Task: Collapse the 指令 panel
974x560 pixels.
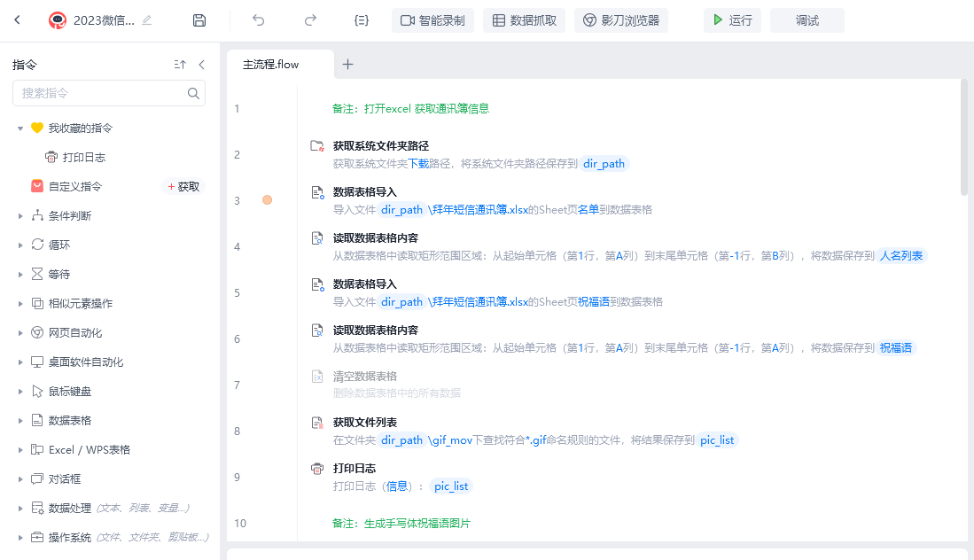Action: click(202, 65)
